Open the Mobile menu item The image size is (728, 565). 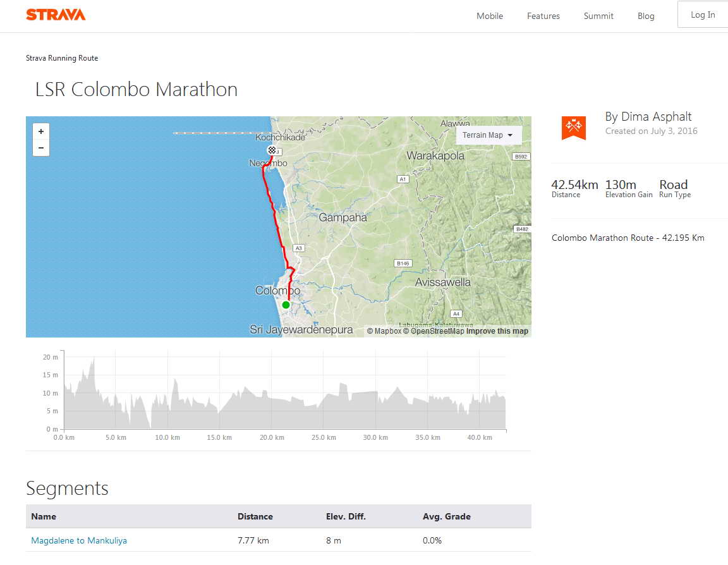click(489, 16)
